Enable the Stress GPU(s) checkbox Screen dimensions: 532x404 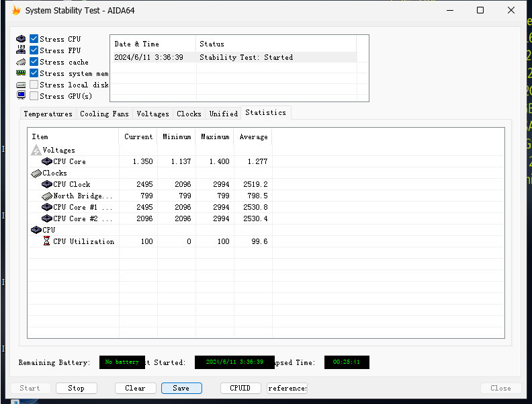coord(34,95)
